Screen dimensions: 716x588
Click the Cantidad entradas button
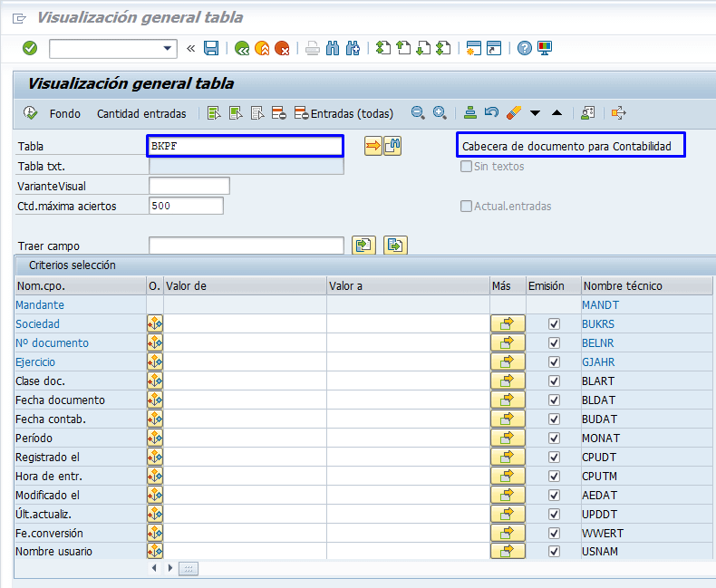pos(141,113)
